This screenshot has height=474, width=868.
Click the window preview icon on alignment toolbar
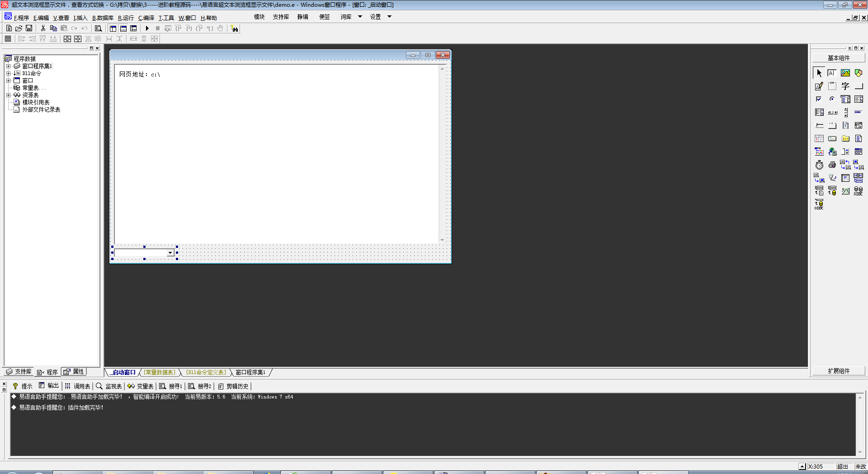click(x=8, y=39)
